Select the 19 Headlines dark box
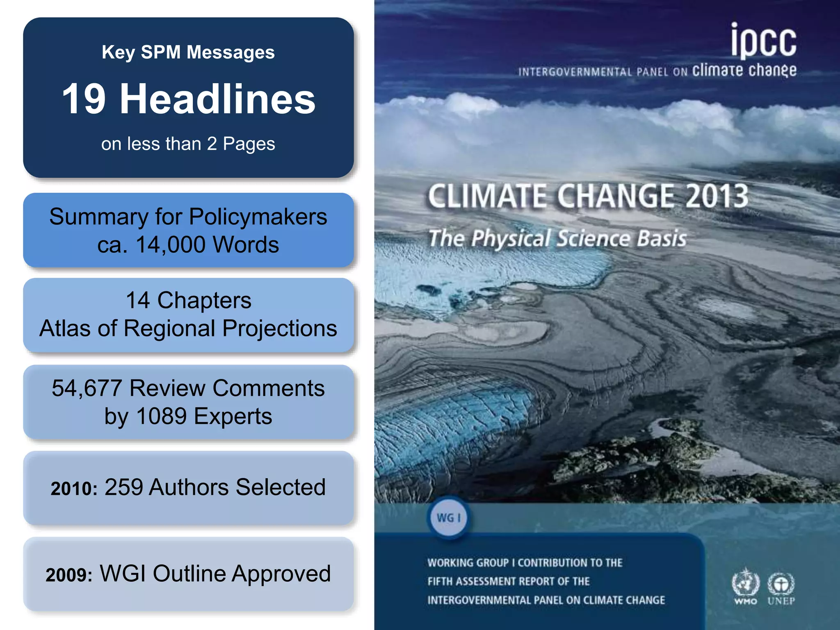This screenshot has height=630, width=840. (x=188, y=99)
